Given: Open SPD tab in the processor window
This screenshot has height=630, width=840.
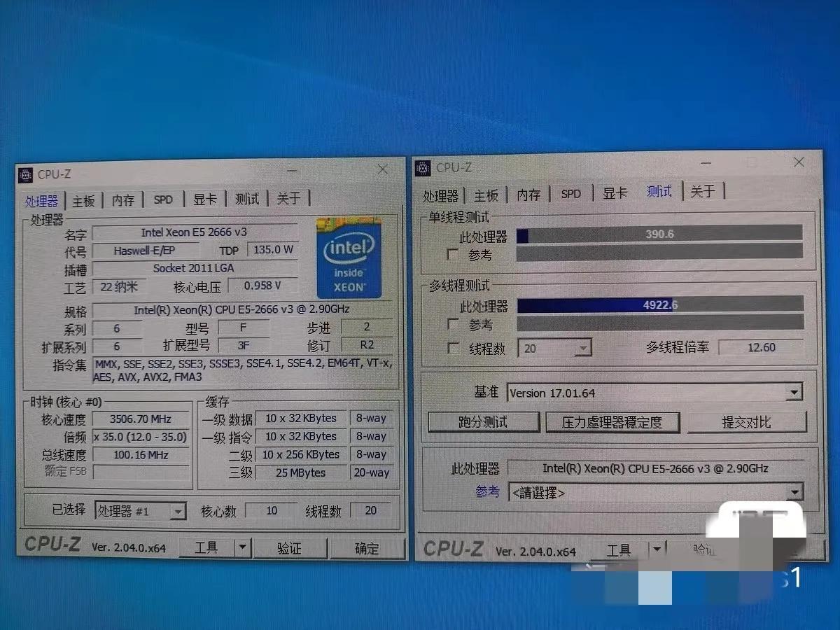Looking at the screenshot, I should pyautogui.click(x=163, y=199).
